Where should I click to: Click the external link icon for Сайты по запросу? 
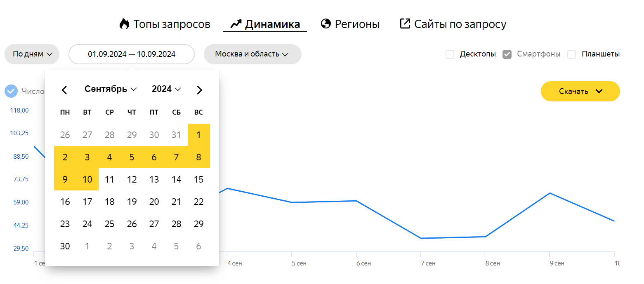click(x=405, y=23)
